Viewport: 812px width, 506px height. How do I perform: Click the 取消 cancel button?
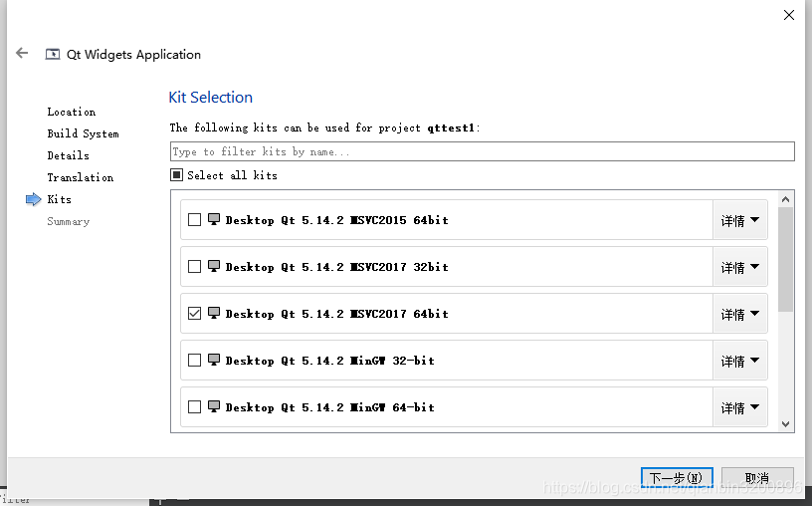tap(757, 477)
